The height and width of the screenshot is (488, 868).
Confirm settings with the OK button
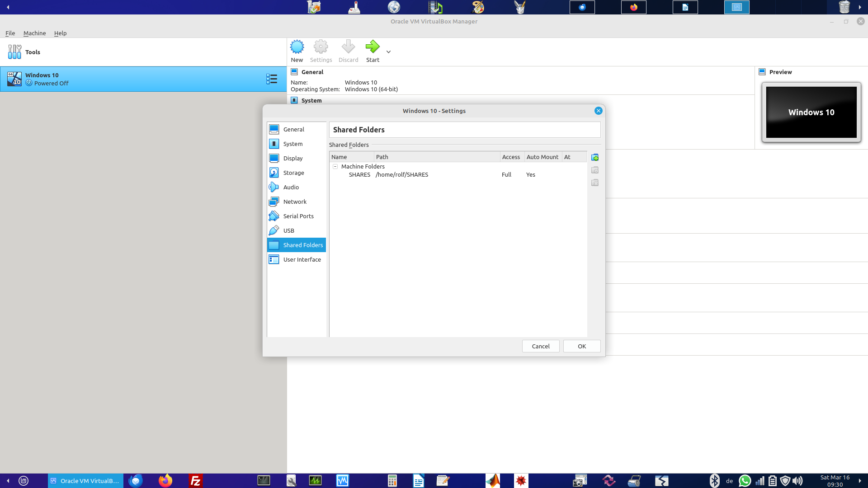(582, 346)
